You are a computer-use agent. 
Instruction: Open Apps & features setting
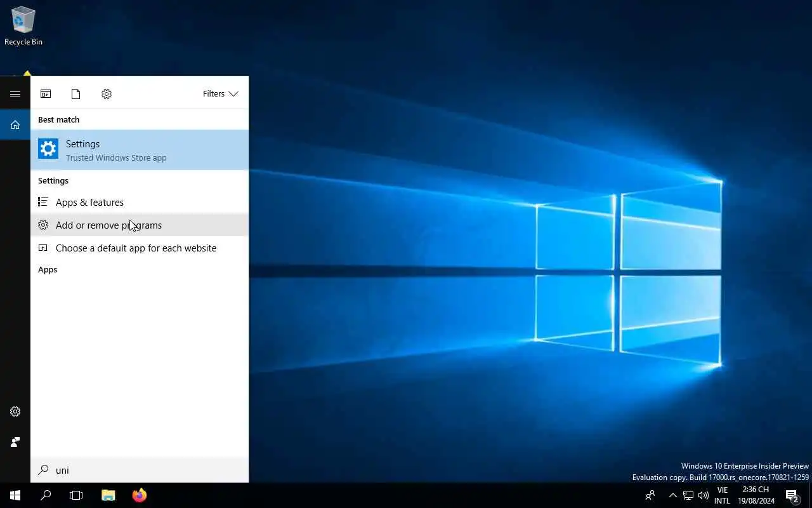140,202
